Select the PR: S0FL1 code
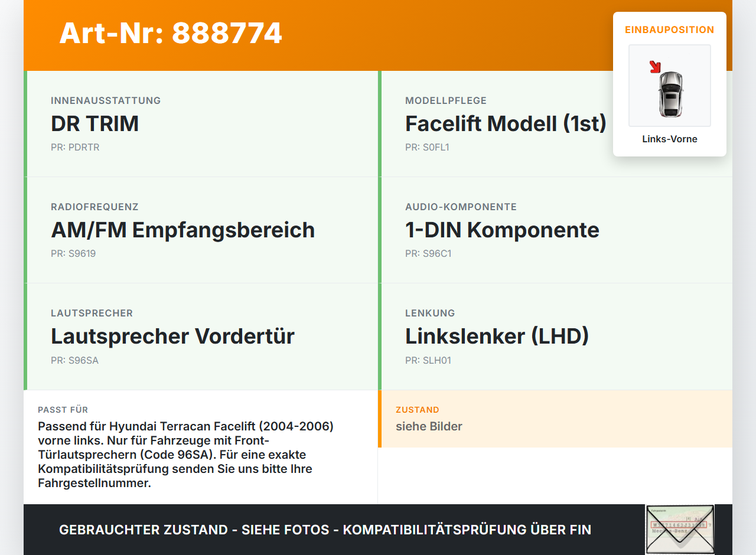 [427, 147]
